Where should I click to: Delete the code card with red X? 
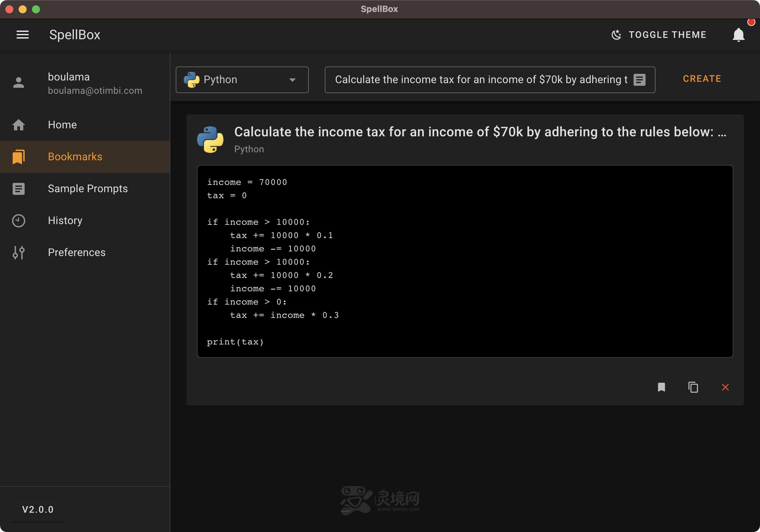[x=725, y=387]
